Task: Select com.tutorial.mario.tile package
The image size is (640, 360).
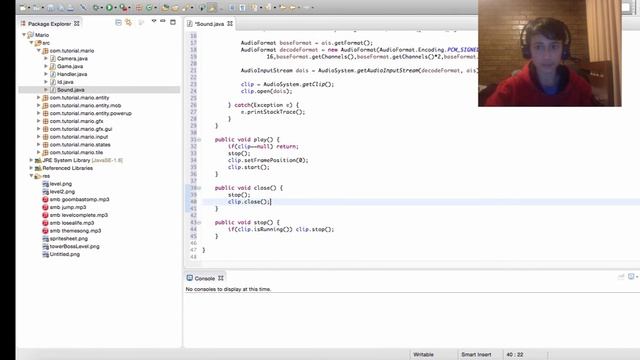Action: point(76,152)
